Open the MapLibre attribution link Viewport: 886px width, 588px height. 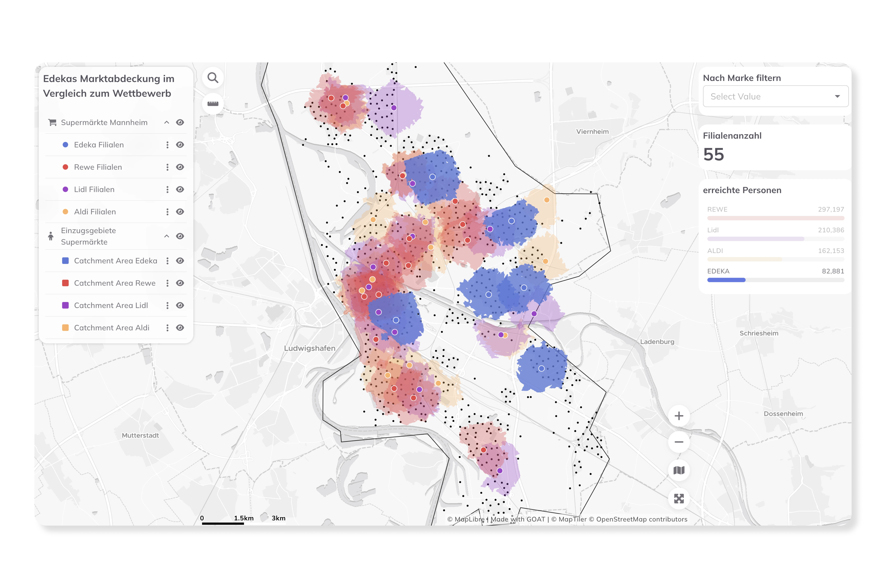point(466,519)
